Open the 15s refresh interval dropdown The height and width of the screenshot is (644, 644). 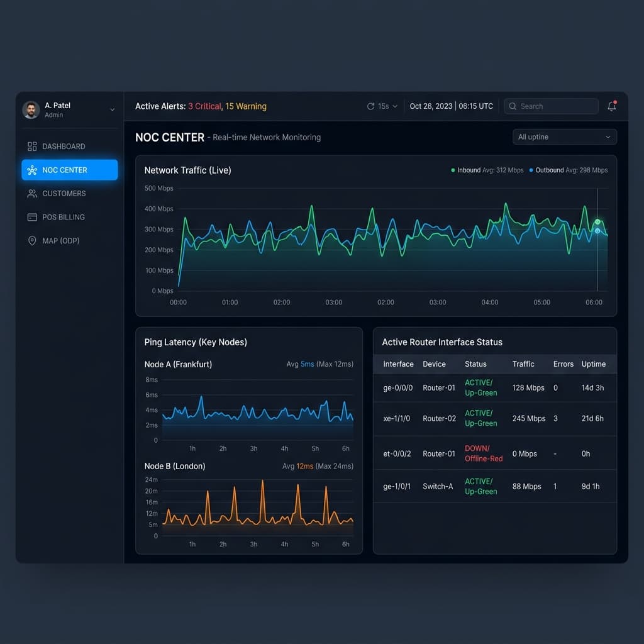(x=382, y=106)
